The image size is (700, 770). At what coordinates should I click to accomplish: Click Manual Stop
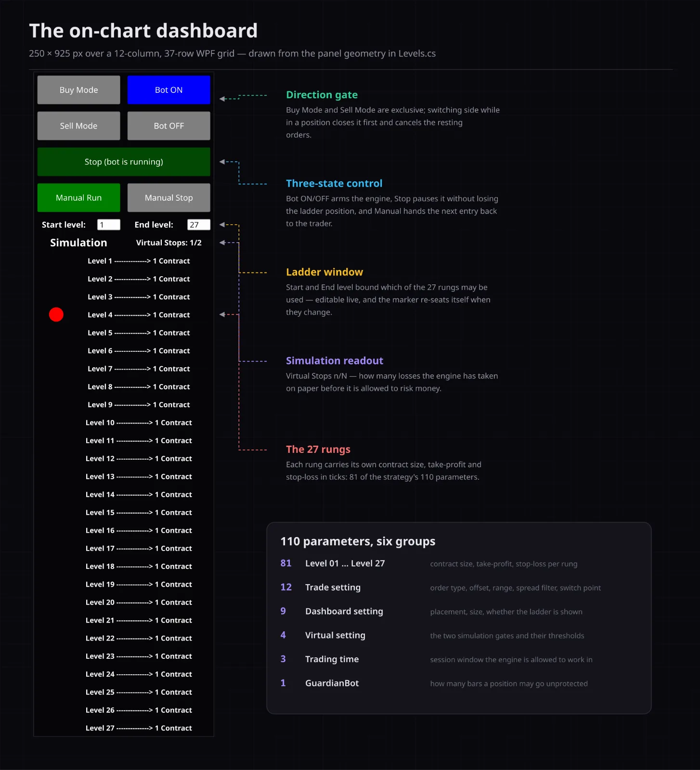point(169,198)
